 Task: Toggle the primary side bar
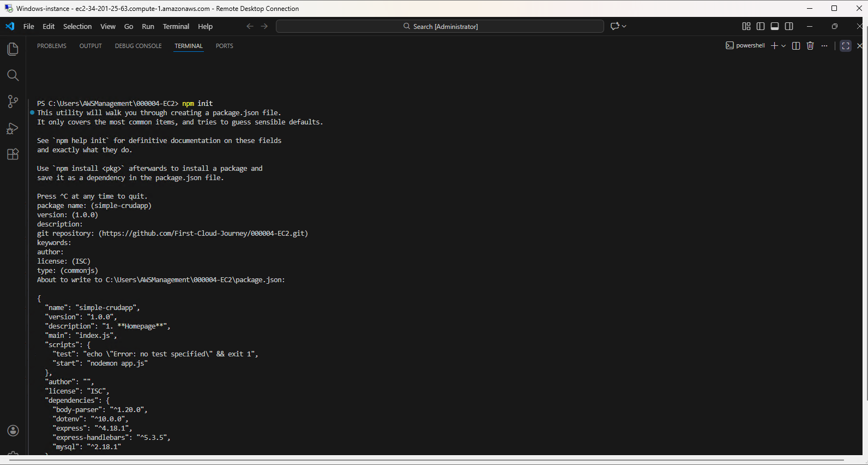tap(761, 26)
